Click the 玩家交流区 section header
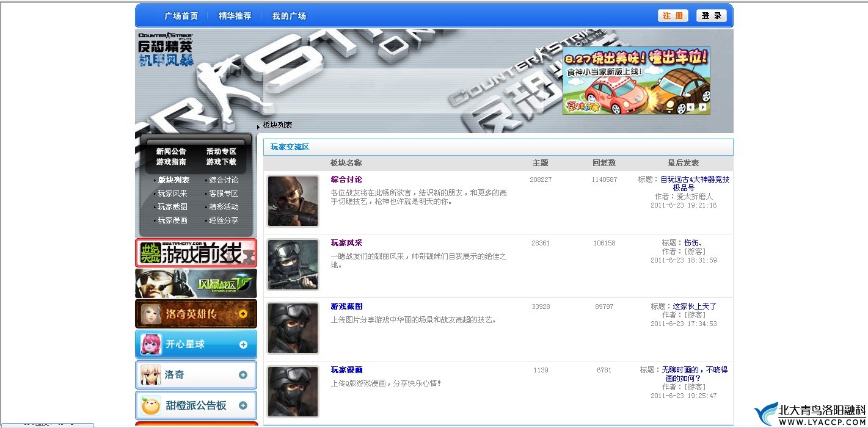This screenshot has height=428, width=868. pyautogui.click(x=290, y=147)
